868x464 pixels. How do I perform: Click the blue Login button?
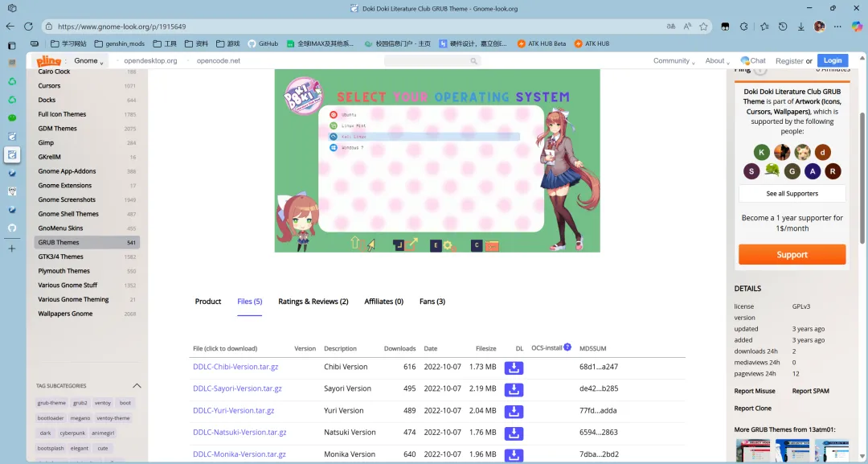833,61
